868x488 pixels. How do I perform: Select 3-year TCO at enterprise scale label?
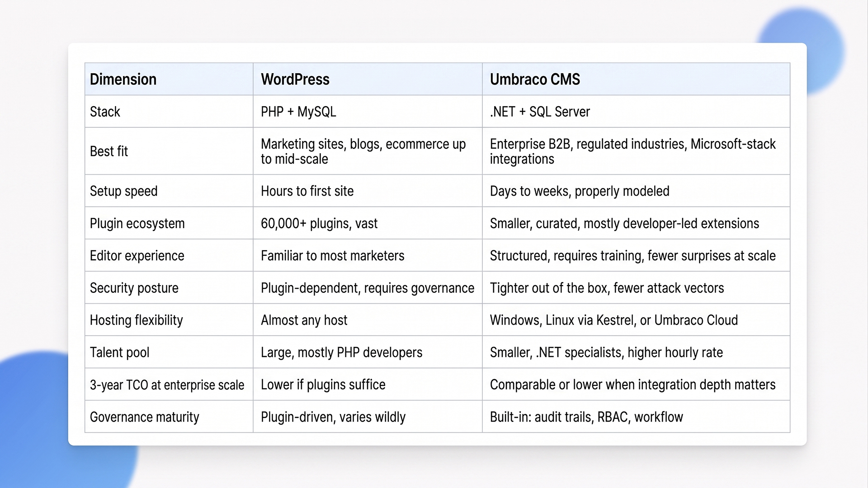(169, 385)
